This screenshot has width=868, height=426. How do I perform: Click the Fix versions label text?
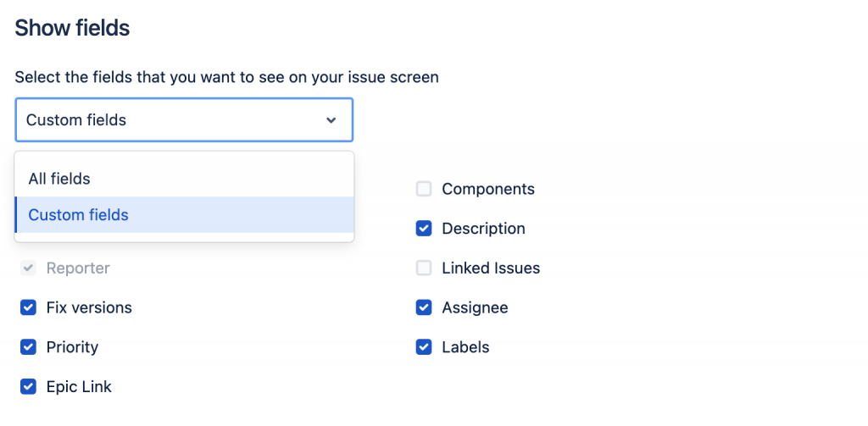coord(89,307)
